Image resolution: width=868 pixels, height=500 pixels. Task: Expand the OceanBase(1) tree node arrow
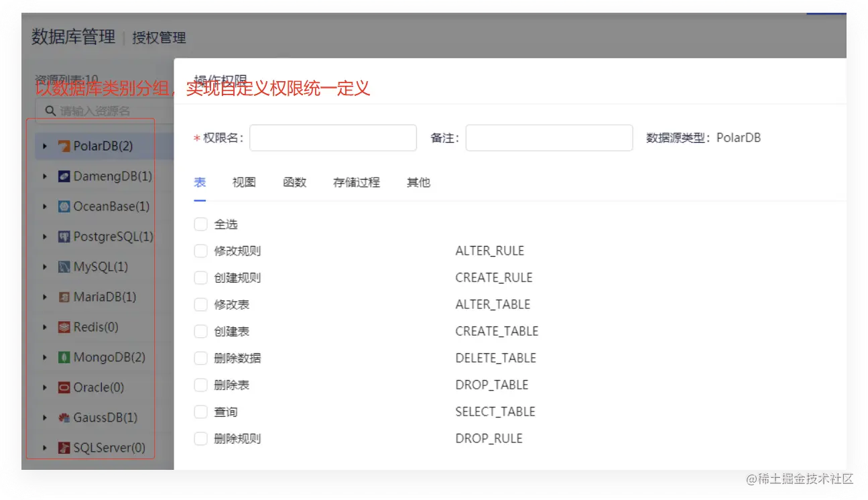(x=45, y=206)
